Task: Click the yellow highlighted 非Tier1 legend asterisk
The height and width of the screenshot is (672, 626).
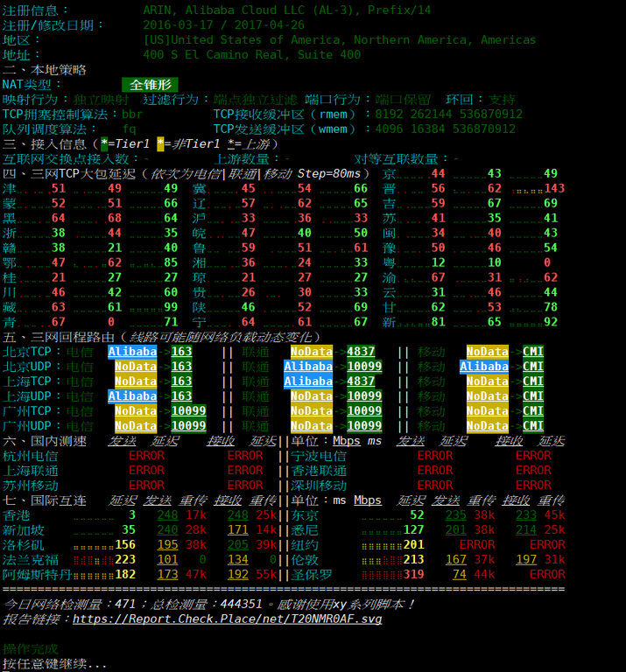Action: 160,143
